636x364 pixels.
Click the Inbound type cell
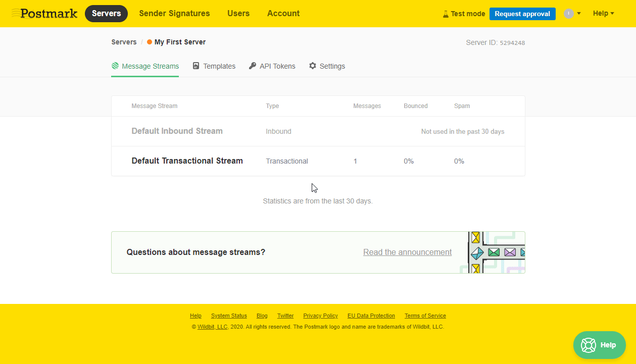278,131
